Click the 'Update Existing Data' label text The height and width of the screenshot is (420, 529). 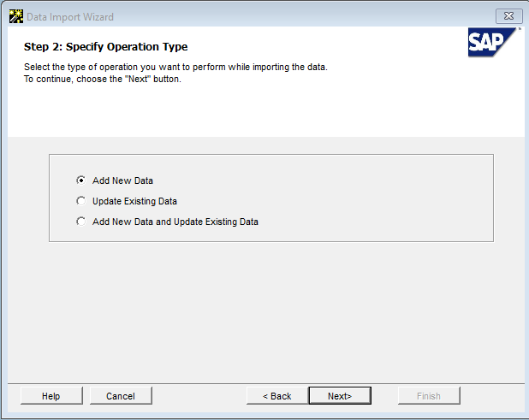134,201
